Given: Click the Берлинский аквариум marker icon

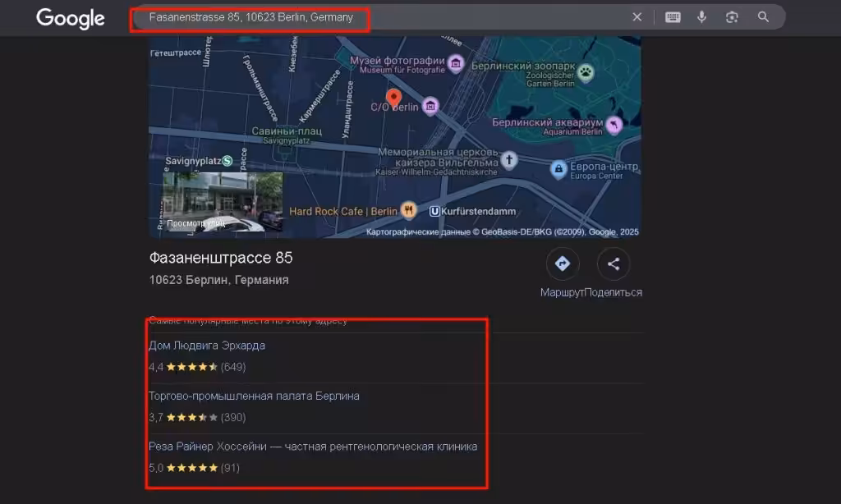Looking at the screenshot, I should 614,125.
